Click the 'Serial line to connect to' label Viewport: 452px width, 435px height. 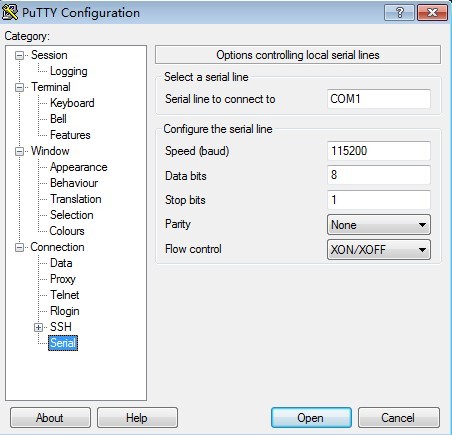click(220, 99)
